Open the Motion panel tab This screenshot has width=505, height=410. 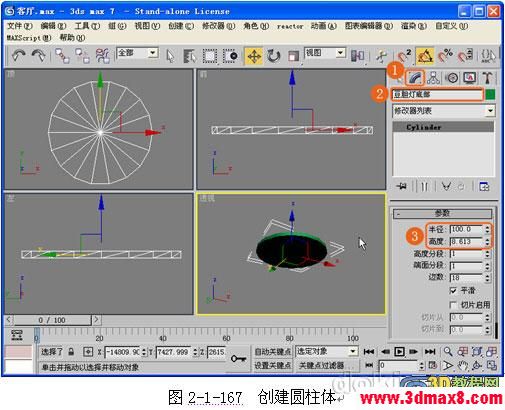pos(452,78)
